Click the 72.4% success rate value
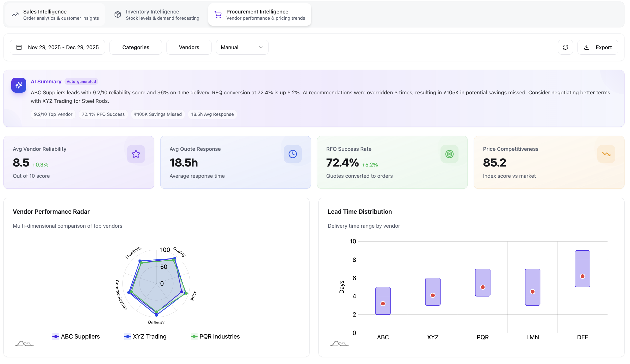 point(342,163)
